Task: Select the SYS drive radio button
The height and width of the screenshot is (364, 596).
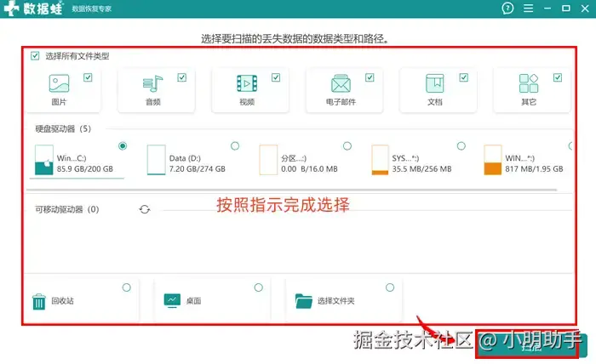Action: tap(461, 145)
